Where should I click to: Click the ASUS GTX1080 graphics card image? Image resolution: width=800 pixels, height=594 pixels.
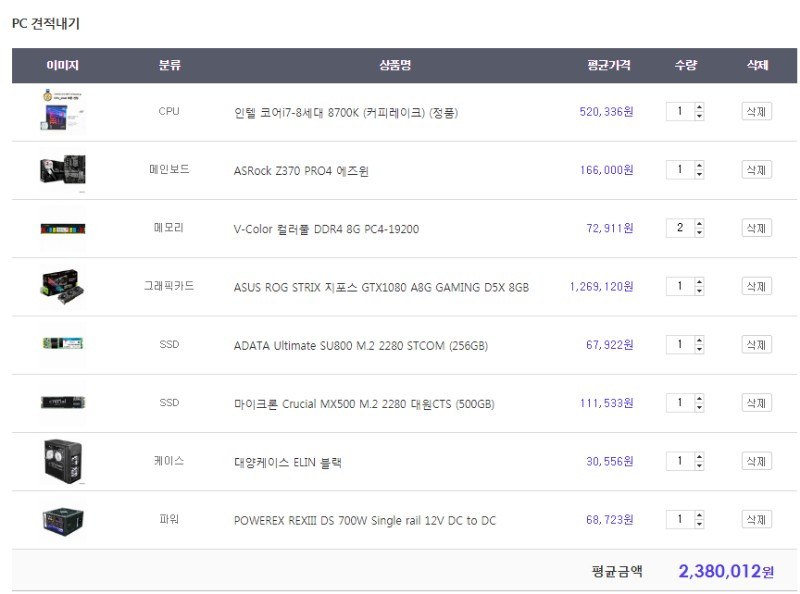click(x=62, y=287)
